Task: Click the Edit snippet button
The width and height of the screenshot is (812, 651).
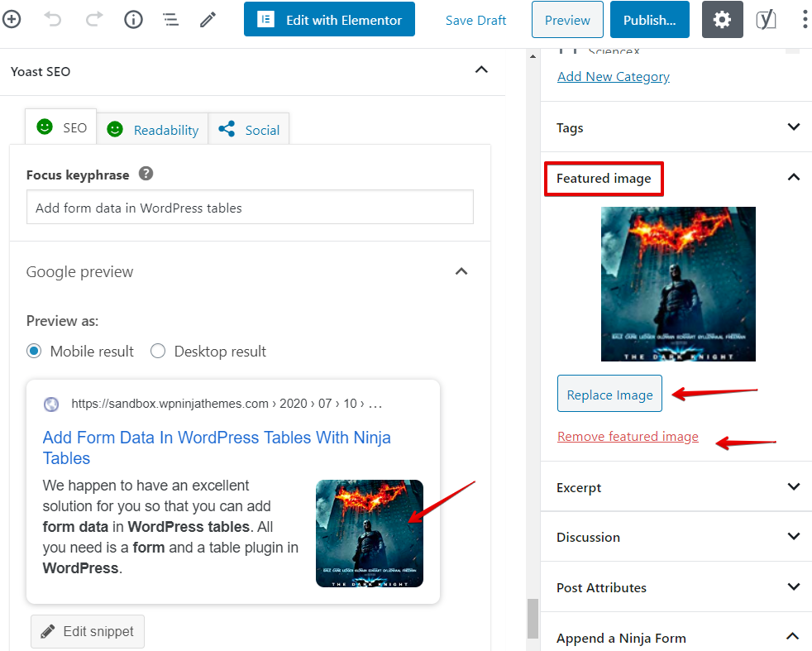Action: (88, 631)
